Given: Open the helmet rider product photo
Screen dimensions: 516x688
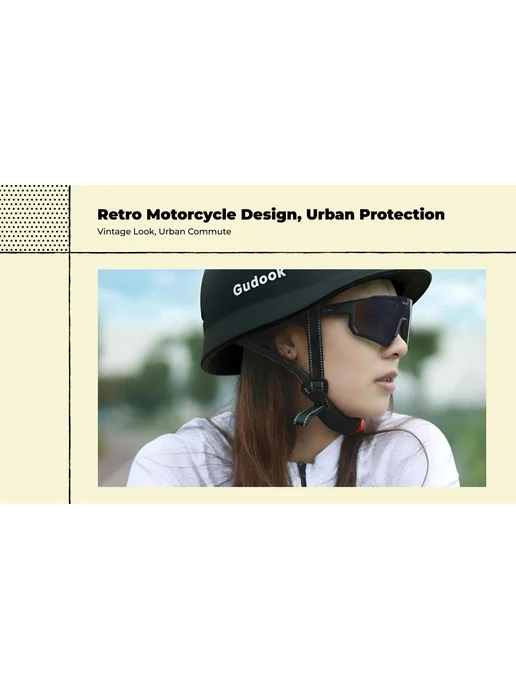Looking at the screenshot, I should (x=292, y=378).
